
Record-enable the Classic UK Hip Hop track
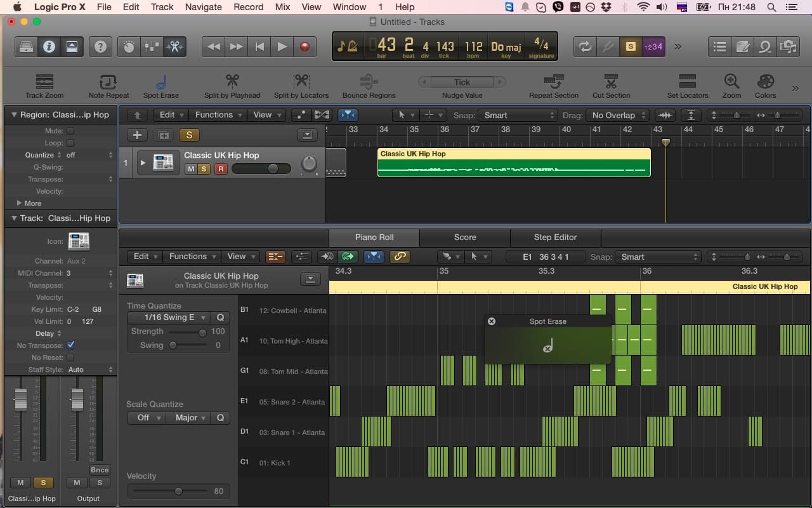click(220, 169)
